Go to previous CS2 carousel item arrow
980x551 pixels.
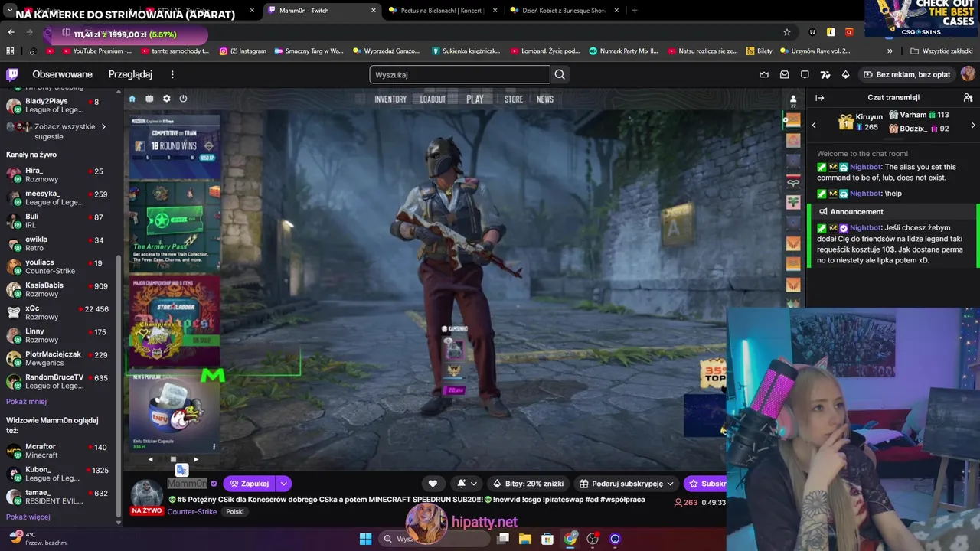click(x=150, y=459)
